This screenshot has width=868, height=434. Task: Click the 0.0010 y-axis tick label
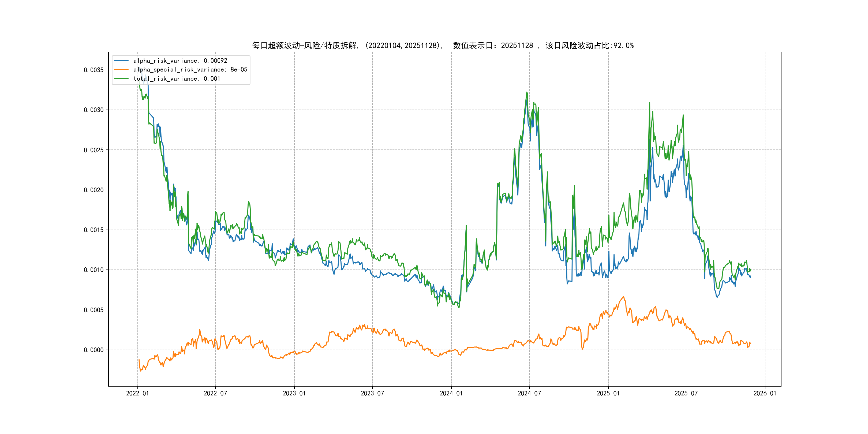94,270
